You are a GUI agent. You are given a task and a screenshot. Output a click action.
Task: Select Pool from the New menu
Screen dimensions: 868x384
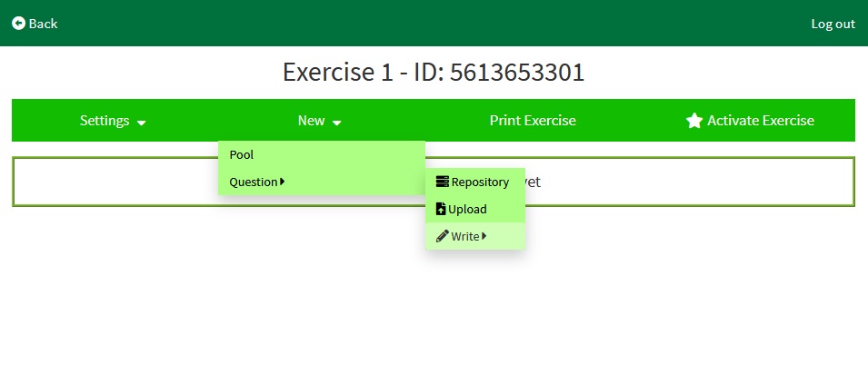coord(242,154)
